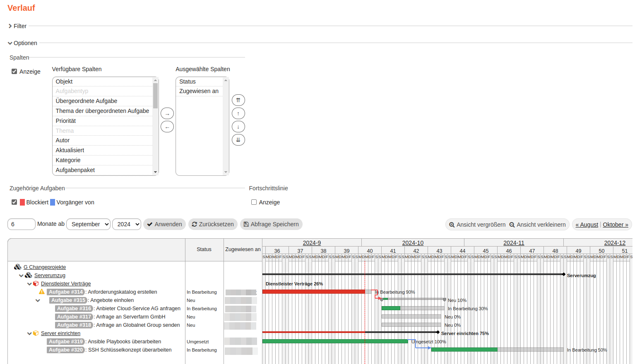The height and width of the screenshot is (364, 642).
Task: Open the month dropdown showing September
Action: [x=88, y=224]
